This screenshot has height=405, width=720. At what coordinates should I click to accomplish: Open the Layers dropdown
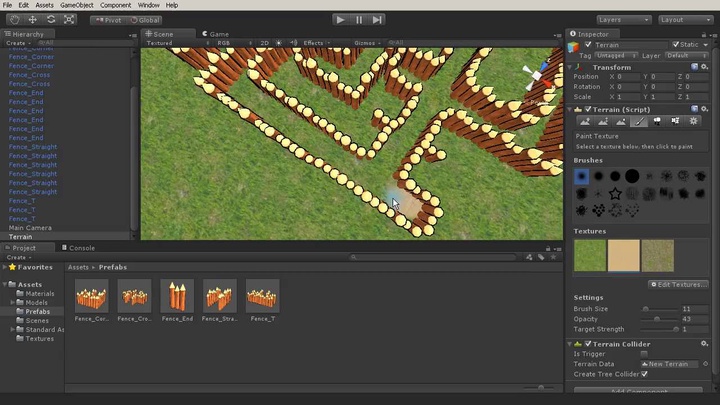[622, 19]
